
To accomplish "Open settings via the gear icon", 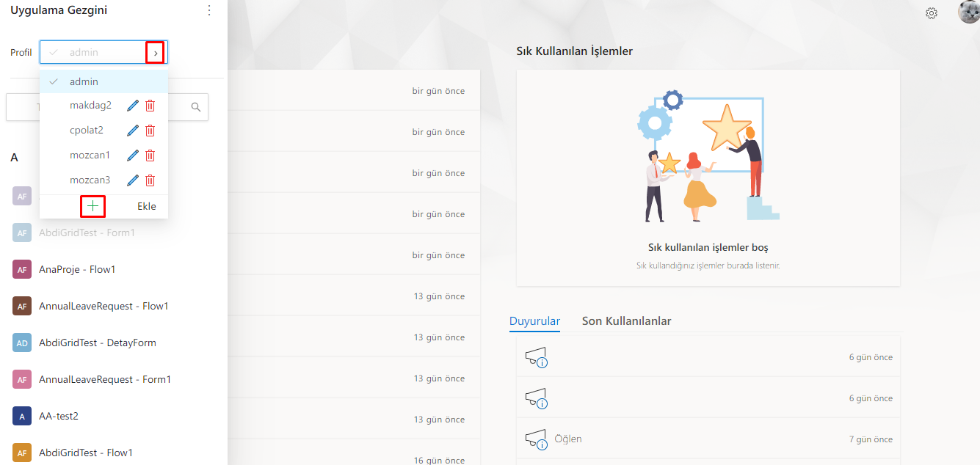I will [932, 13].
